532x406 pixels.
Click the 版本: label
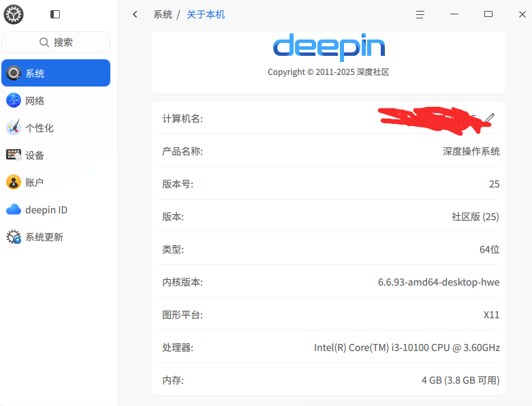(x=173, y=217)
